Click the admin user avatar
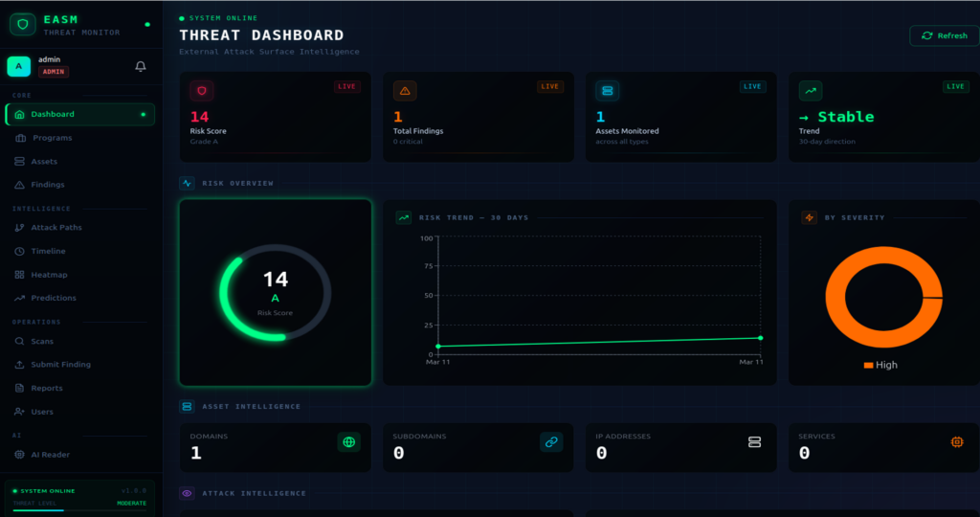The image size is (980, 517). (x=19, y=66)
